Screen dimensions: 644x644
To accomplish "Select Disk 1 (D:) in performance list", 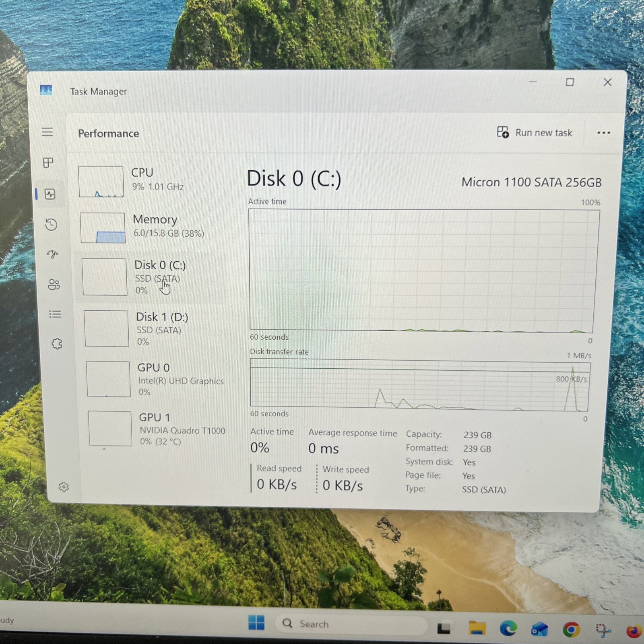I will (x=155, y=328).
